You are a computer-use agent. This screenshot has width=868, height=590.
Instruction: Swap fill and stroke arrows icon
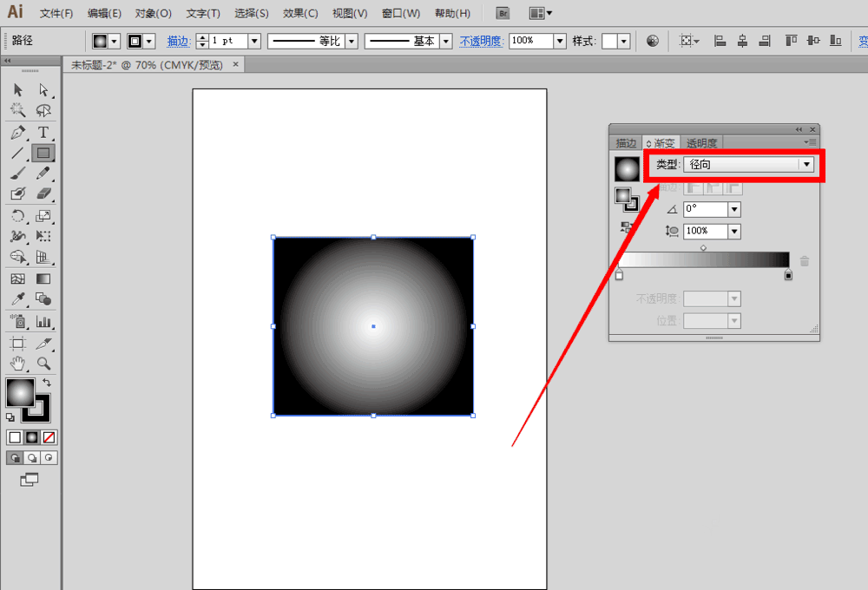47,383
